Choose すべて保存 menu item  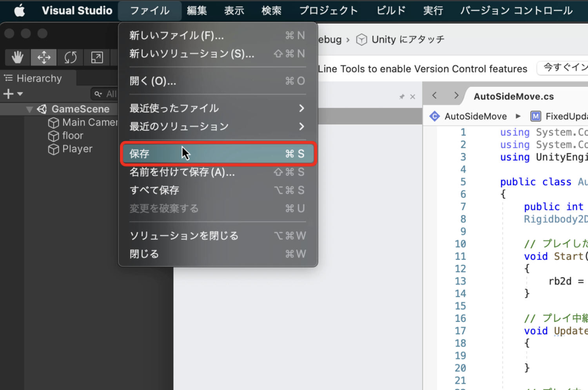[218, 190]
